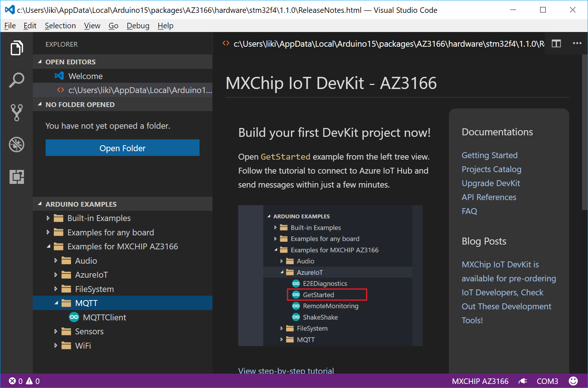Screen dimensions: 588x388
Task: Click the EXPLORER panel title
Action: coord(61,44)
